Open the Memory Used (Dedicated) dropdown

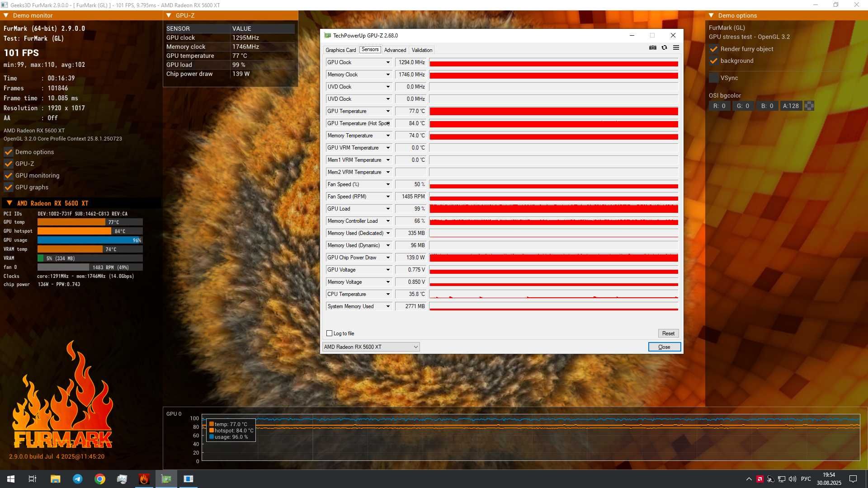click(x=388, y=233)
